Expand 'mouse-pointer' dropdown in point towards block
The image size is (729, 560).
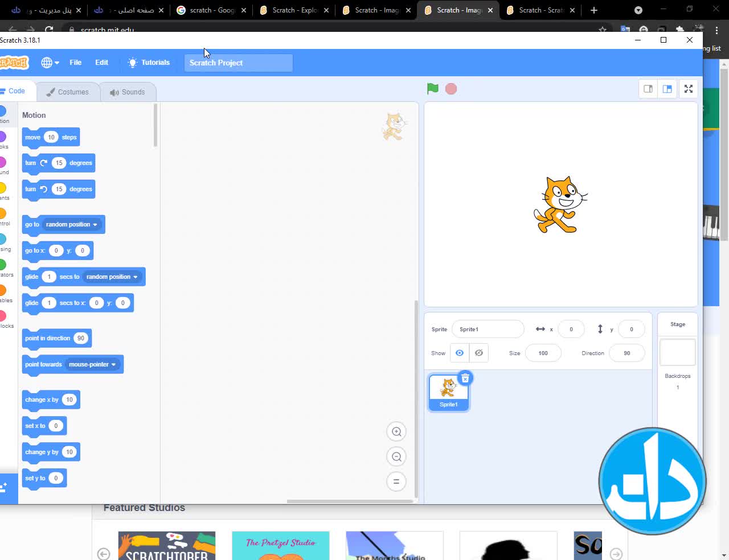[113, 365]
